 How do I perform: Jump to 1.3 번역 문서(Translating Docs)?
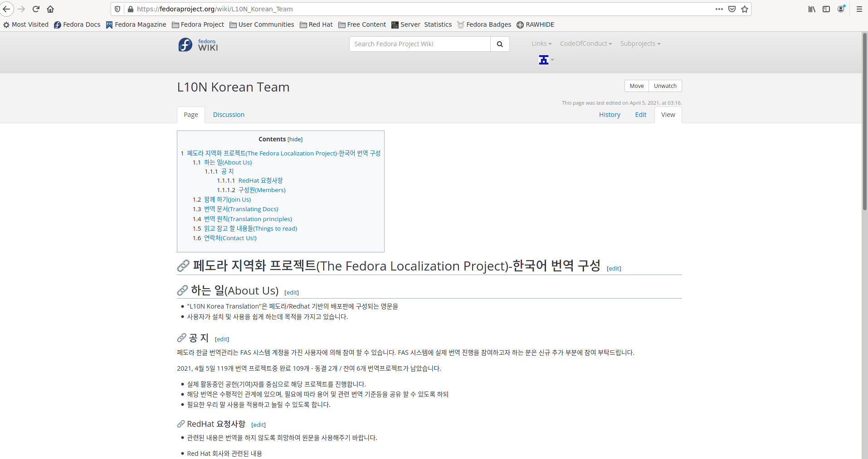click(x=235, y=209)
